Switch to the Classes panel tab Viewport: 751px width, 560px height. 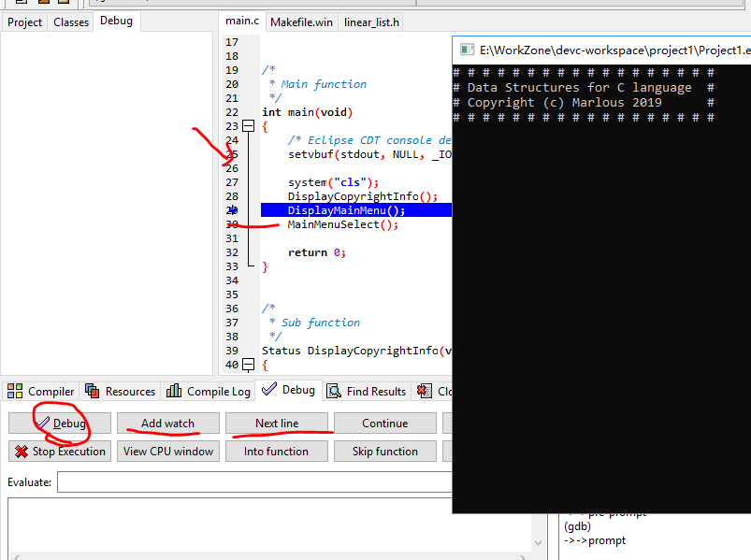tap(71, 22)
